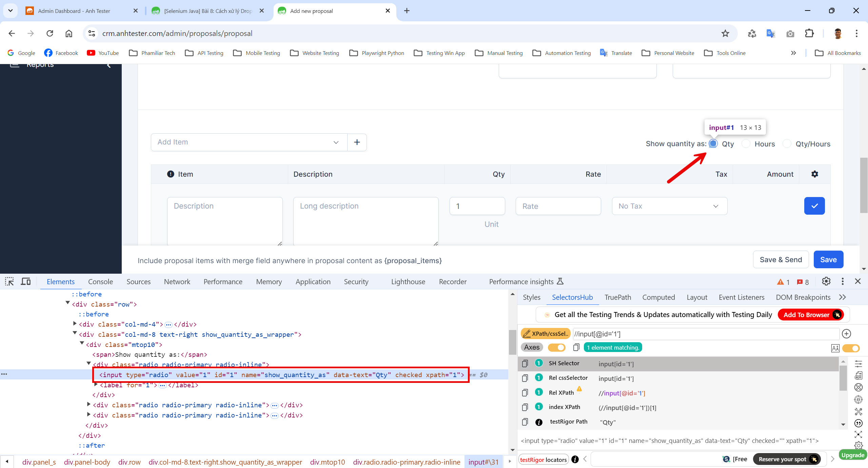Click the blue checkmark confirm icon

tap(813, 206)
